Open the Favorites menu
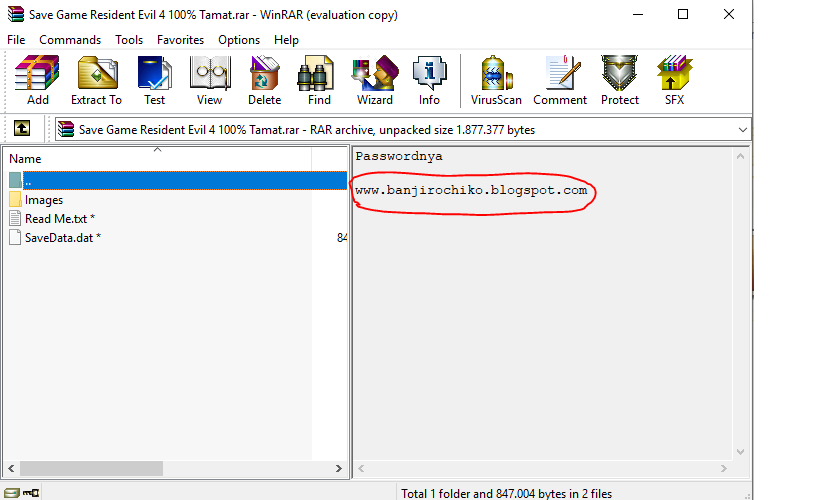 click(180, 40)
